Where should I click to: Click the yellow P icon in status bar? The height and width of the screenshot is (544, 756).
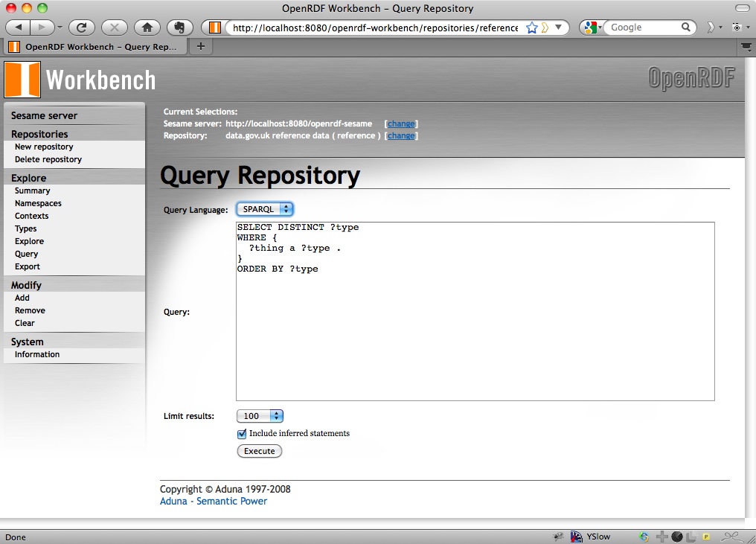point(706,537)
